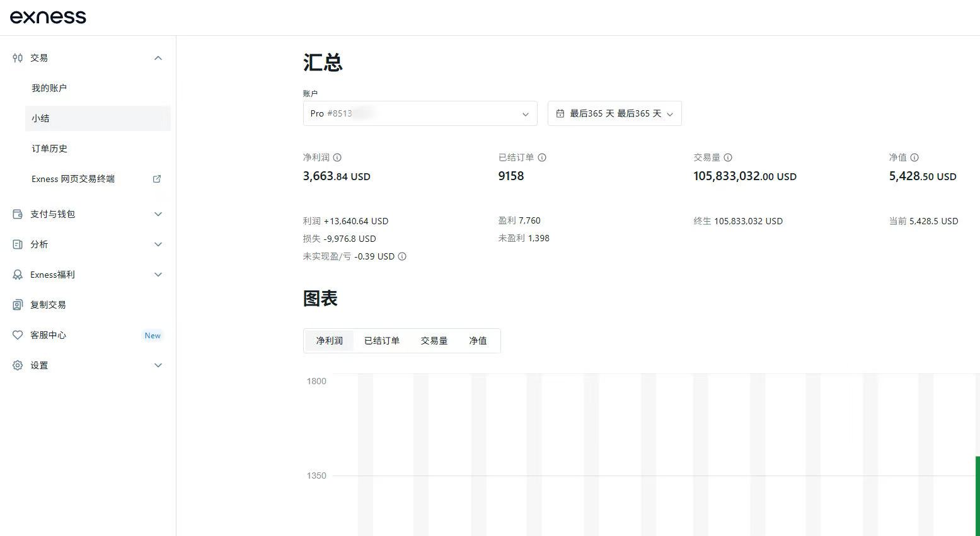The width and height of the screenshot is (980, 536).
Task: Click the 汇总 page heading
Action: (323, 62)
